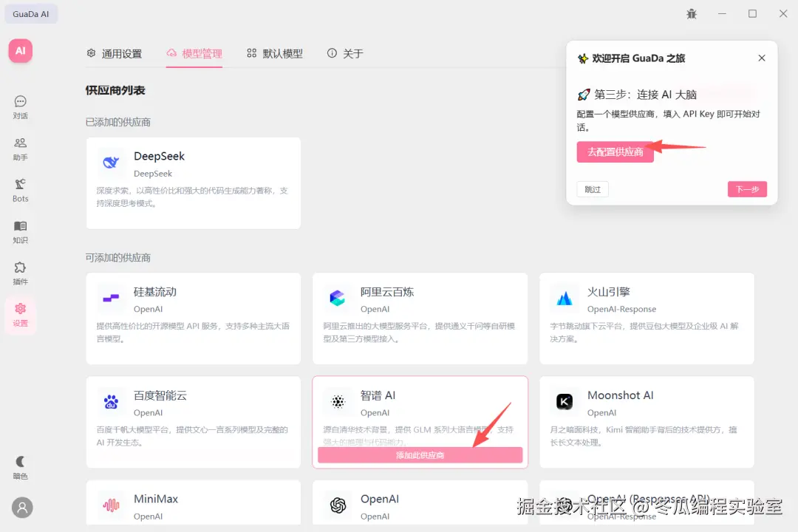Minimize the GuaDa AI window
Image resolution: width=798 pixels, height=532 pixels.
[x=722, y=14]
